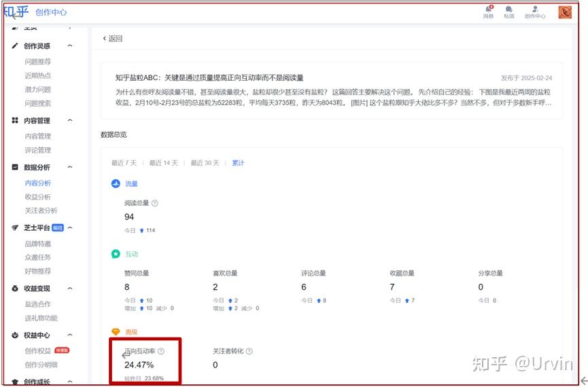Open 盐选合作 in the sidebar
588x387 pixels.
coord(38,304)
